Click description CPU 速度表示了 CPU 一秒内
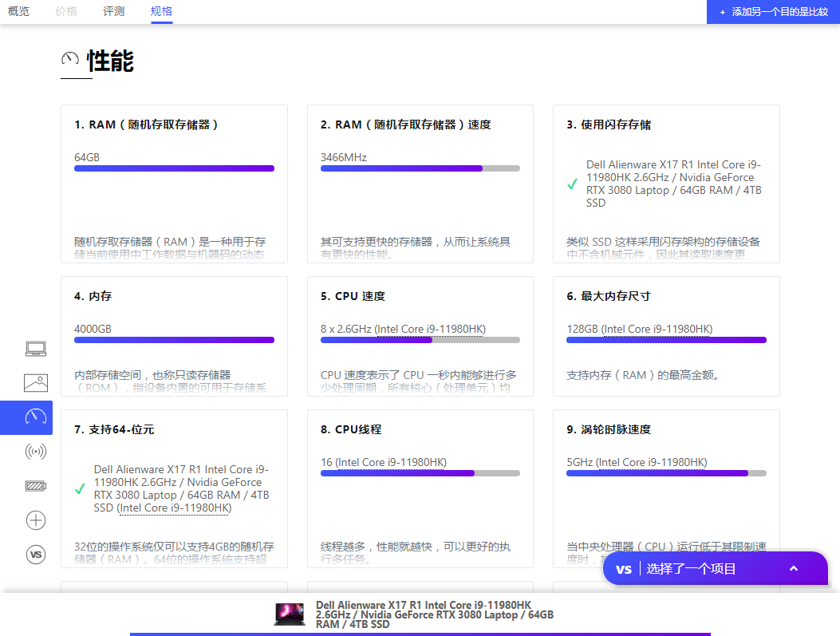The image size is (840, 636). pos(418,381)
